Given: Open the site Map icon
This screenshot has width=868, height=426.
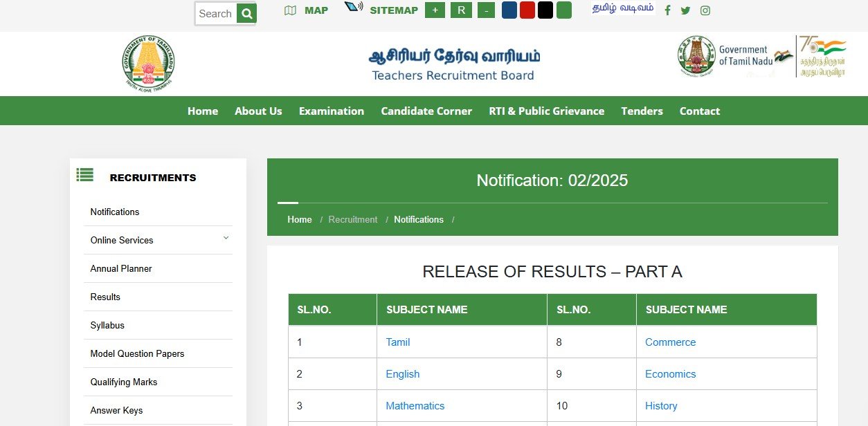Looking at the screenshot, I should (289, 10).
